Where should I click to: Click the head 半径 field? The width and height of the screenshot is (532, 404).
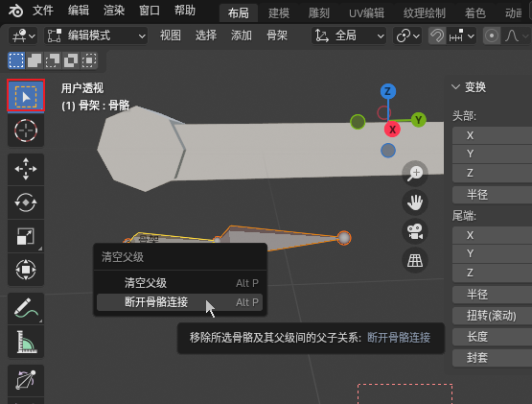(492, 195)
